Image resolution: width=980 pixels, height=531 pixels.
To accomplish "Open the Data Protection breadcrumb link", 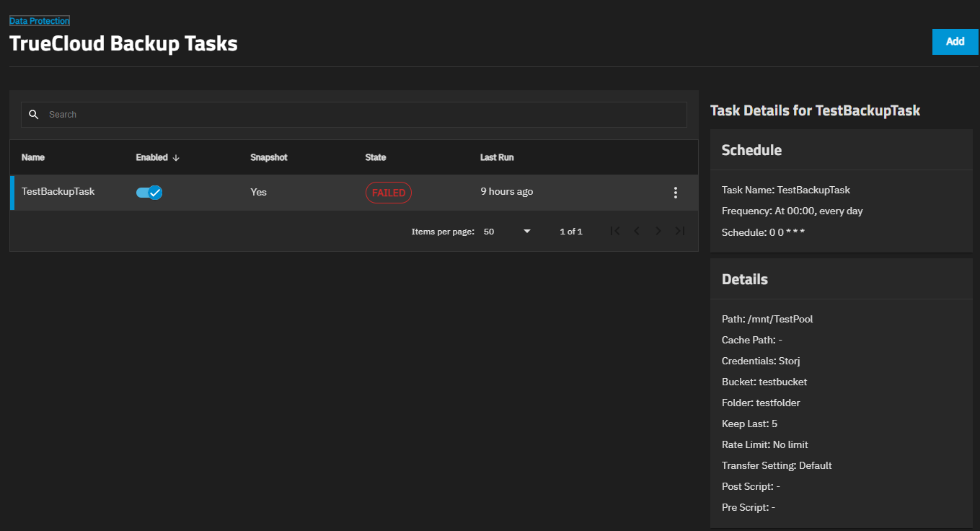I will click(x=40, y=21).
